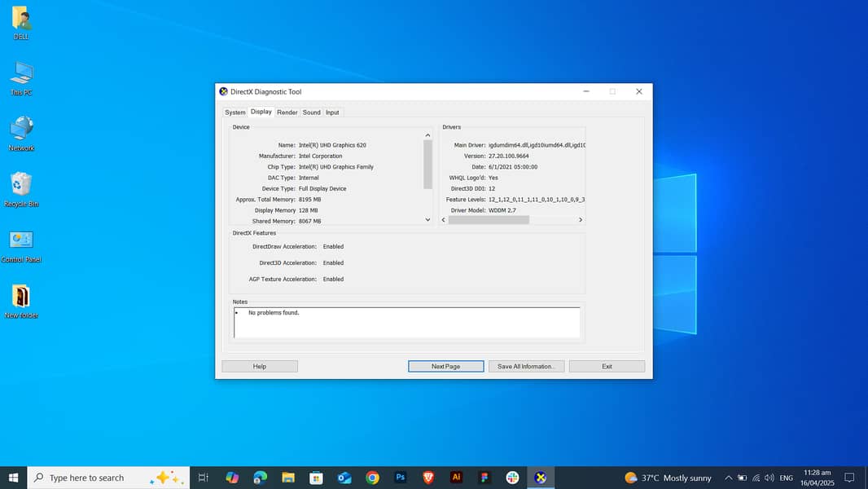Select the Control Panel desktop icon
This screenshot has height=489, width=868.
21,245
